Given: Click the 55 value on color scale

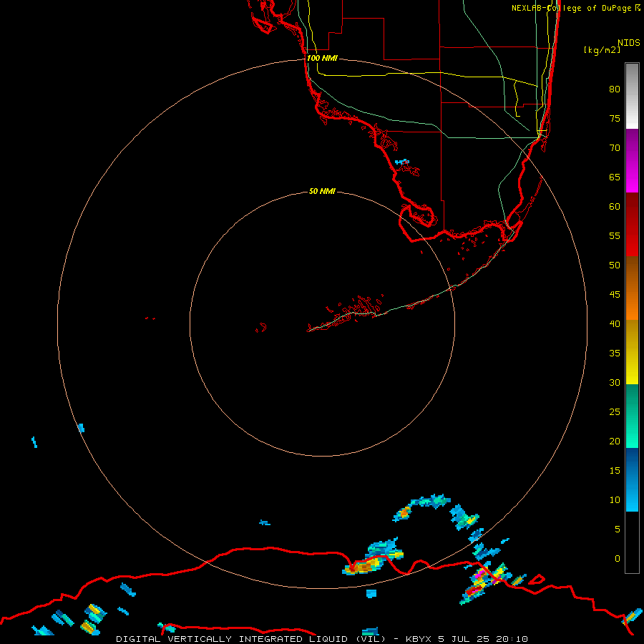Looking at the screenshot, I should click(615, 235).
